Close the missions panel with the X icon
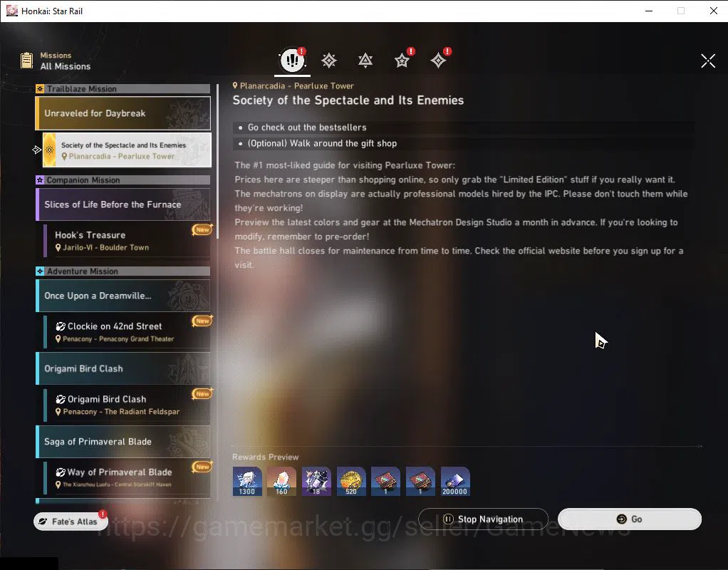728x570 pixels. click(708, 61)
